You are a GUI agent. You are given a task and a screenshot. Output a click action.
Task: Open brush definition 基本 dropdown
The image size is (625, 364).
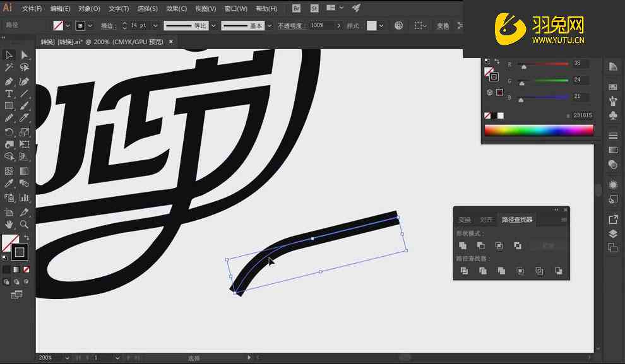point(270,25)
